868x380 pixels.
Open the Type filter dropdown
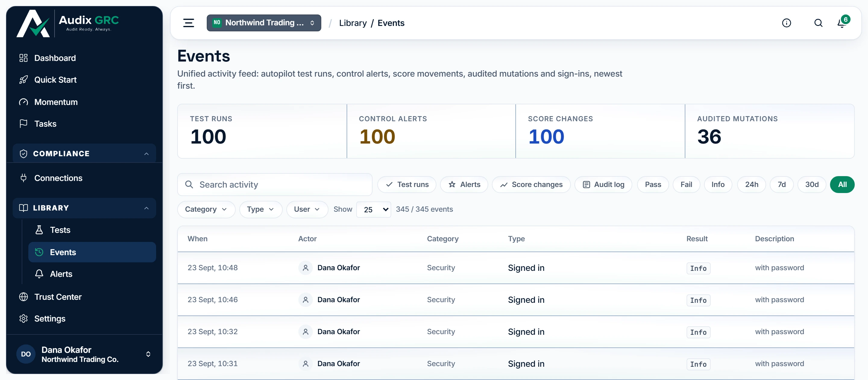[260, 209]
